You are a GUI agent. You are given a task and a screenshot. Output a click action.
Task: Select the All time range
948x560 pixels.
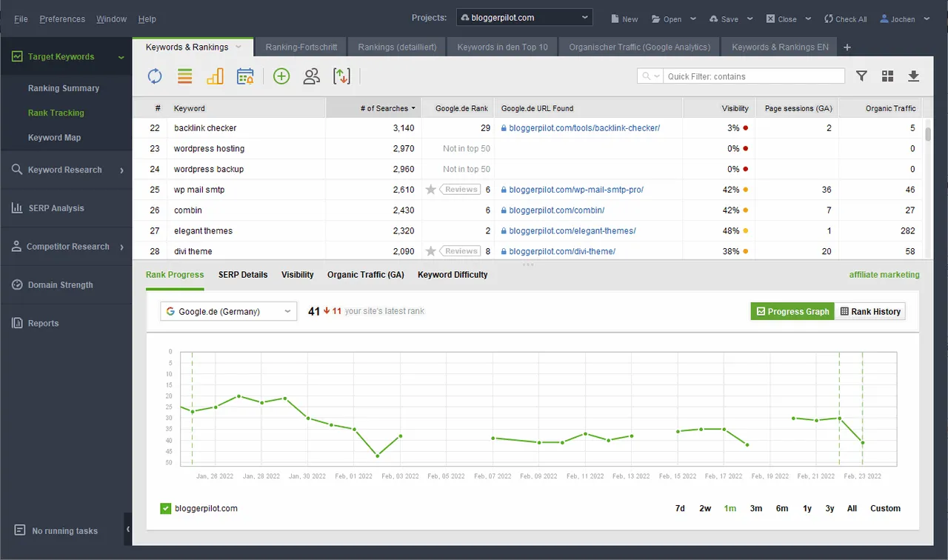pos(852,508)
